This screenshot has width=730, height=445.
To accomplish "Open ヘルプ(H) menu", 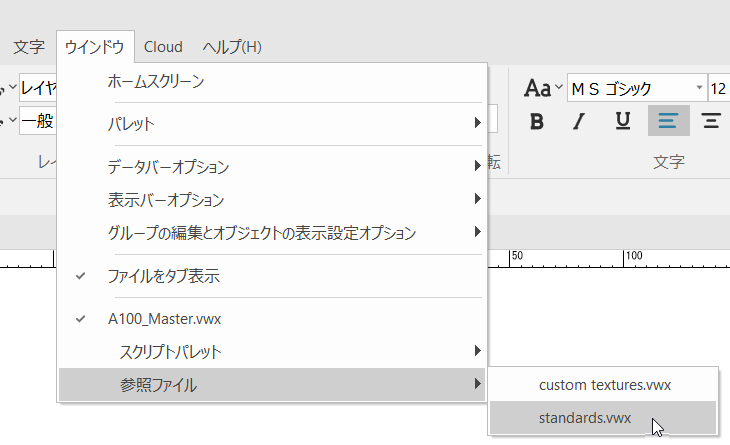I will [232, 47].
